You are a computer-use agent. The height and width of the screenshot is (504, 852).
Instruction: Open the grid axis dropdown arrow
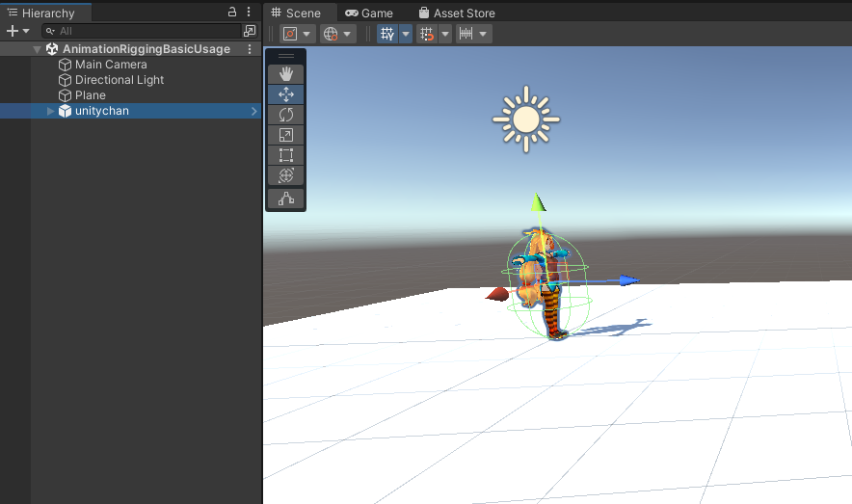tap(406, 34)
